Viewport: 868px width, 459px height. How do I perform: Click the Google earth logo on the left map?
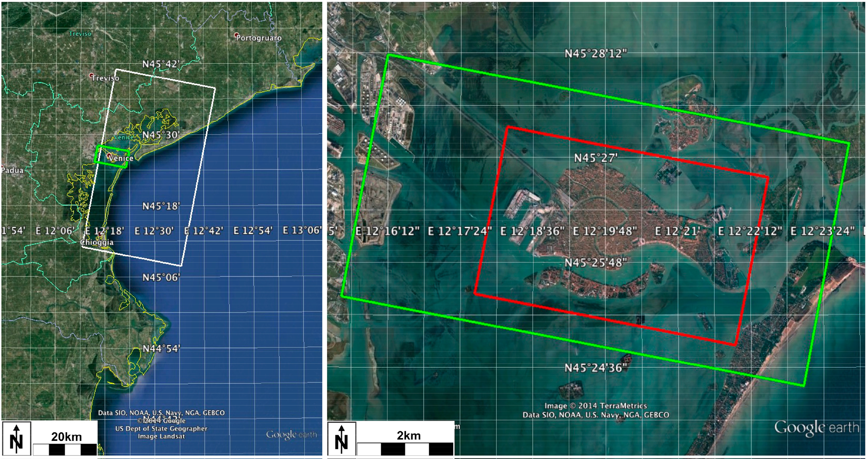(291, 434)
